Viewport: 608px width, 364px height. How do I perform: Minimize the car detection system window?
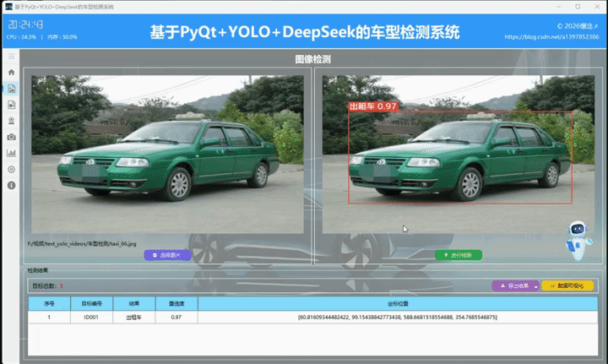click(x=559, y=7)
